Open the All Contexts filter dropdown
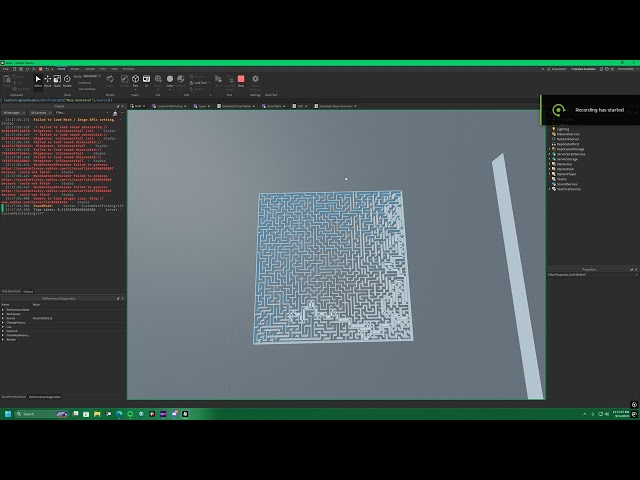Viewport: 640px width, 480px height. point(40,113)
